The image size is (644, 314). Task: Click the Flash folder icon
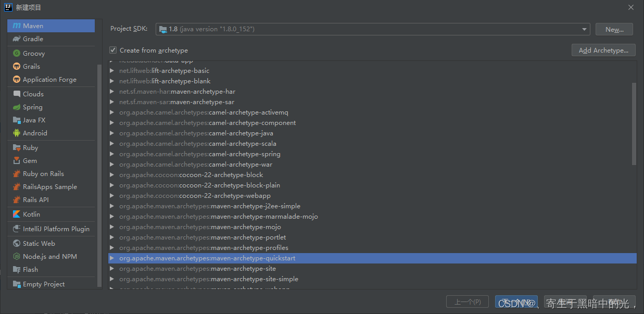[x=17, y=269]
